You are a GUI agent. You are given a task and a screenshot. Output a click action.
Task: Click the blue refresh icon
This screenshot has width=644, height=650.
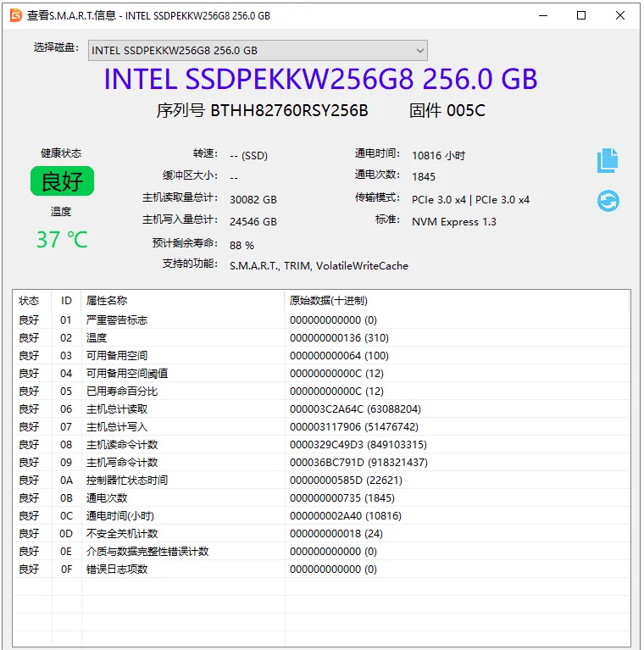[608, 201]
